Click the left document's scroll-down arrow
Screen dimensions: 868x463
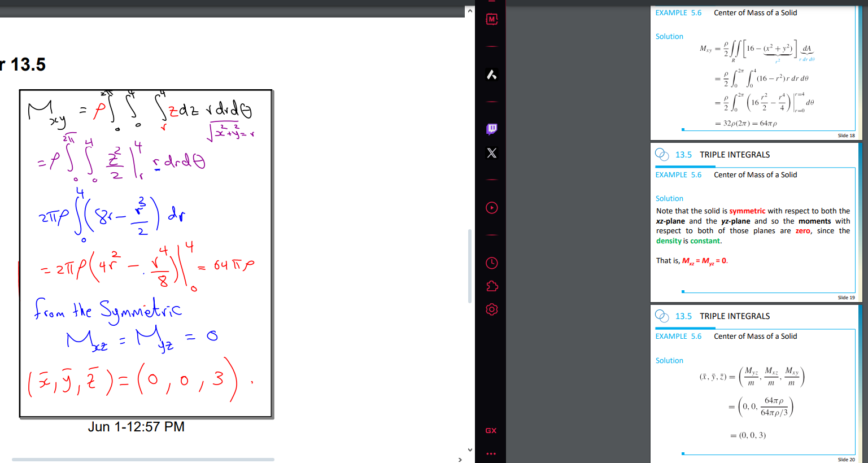pyautogui.click(x=470, y=449)
